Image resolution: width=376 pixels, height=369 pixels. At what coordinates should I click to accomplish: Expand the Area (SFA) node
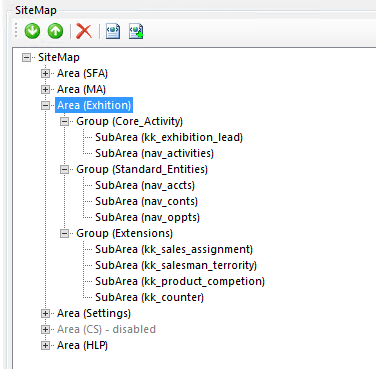45,74
